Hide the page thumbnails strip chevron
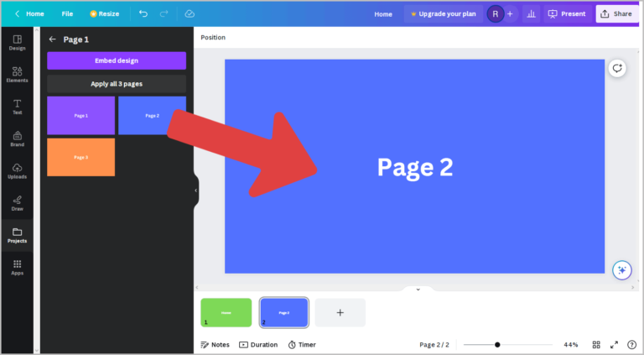 pyautogui.click(x=418, y=290)
